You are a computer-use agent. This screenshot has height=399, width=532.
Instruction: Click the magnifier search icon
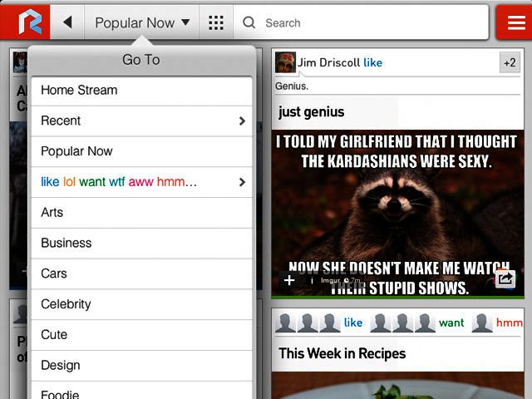coord(249,23)
